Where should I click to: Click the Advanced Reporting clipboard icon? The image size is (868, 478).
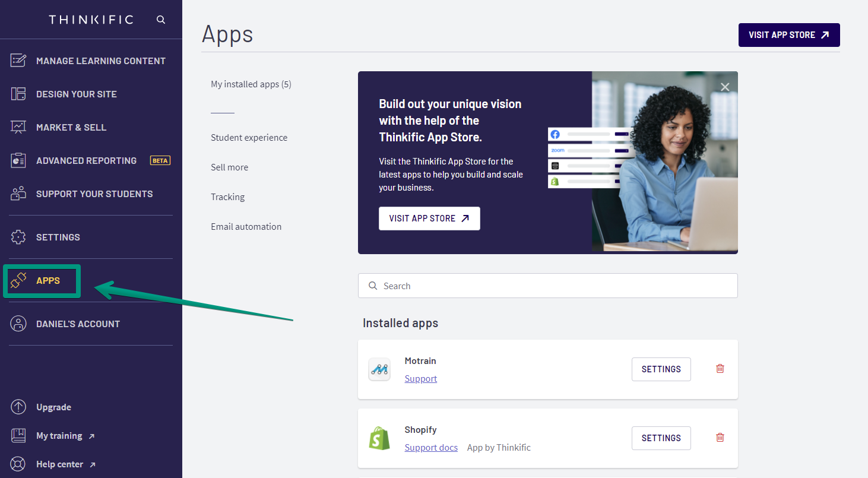[x=18, y=160]
